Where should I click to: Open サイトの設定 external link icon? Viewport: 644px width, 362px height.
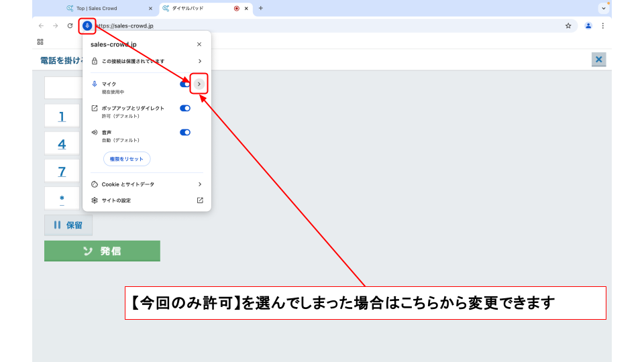[x=199, y=200]
